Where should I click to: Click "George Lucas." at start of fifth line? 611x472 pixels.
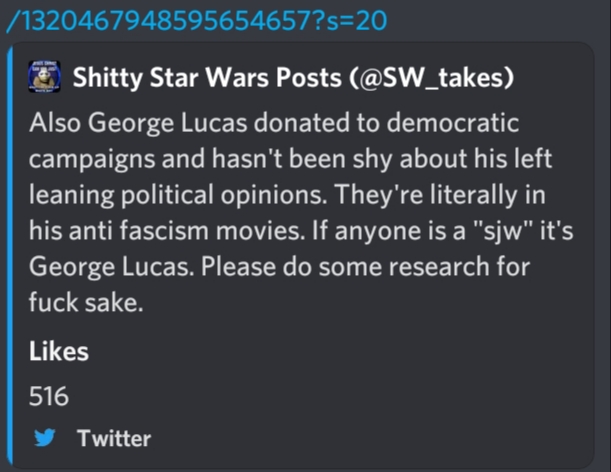pyautogui.click(x=111, y=267)
